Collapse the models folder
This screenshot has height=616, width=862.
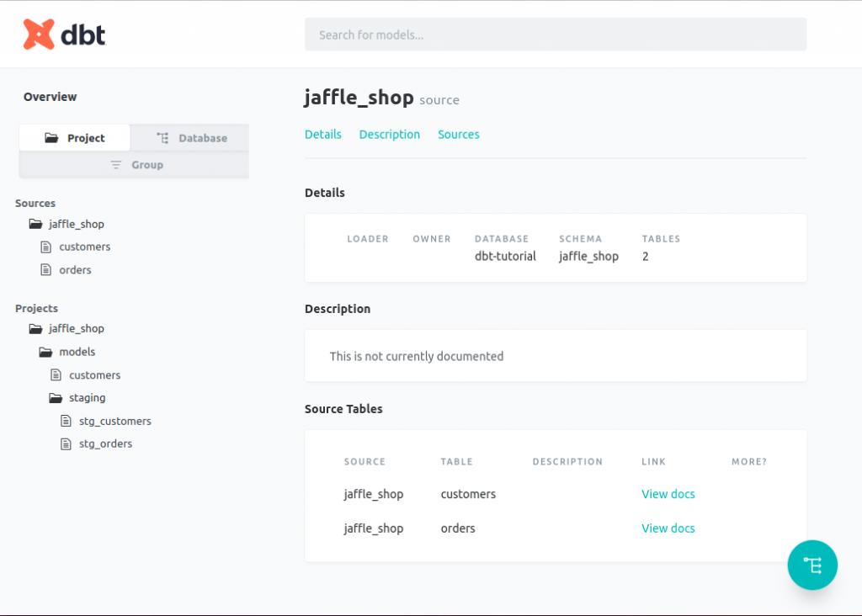pyautogui.click(x=77, y=352)
